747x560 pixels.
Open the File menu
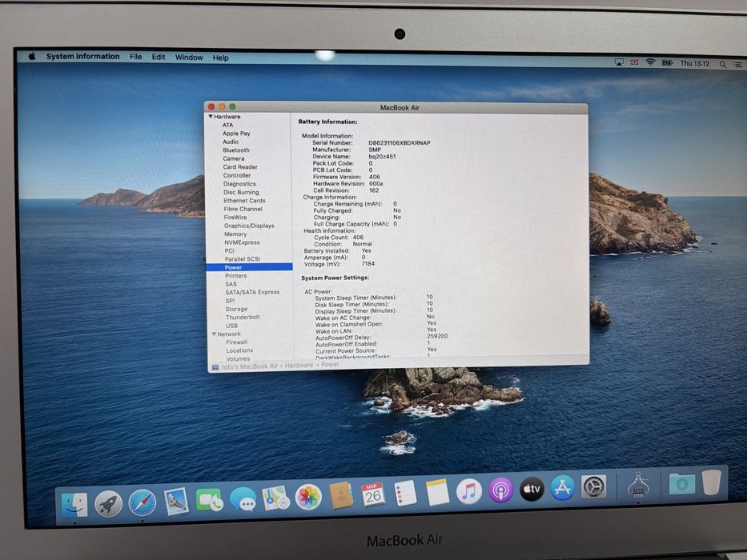coord(136,57)
